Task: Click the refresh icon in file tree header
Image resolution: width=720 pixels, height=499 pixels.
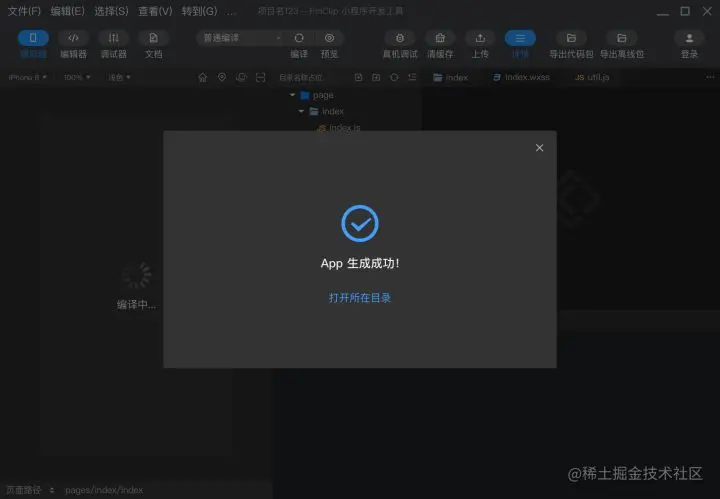Action: (394, 77)
